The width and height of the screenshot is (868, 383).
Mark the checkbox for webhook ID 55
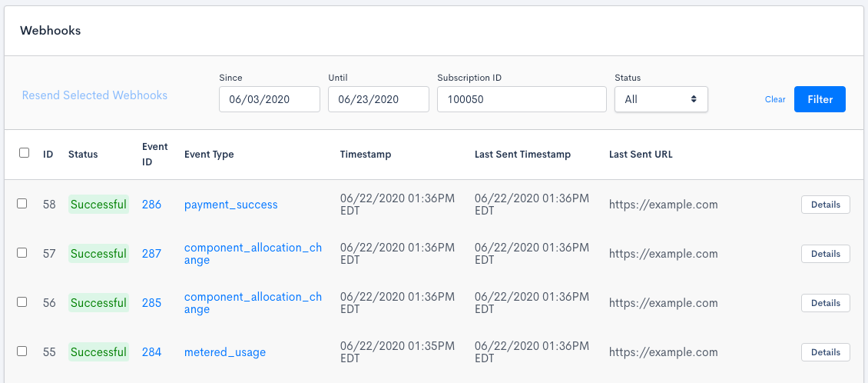tap(22, 351)
